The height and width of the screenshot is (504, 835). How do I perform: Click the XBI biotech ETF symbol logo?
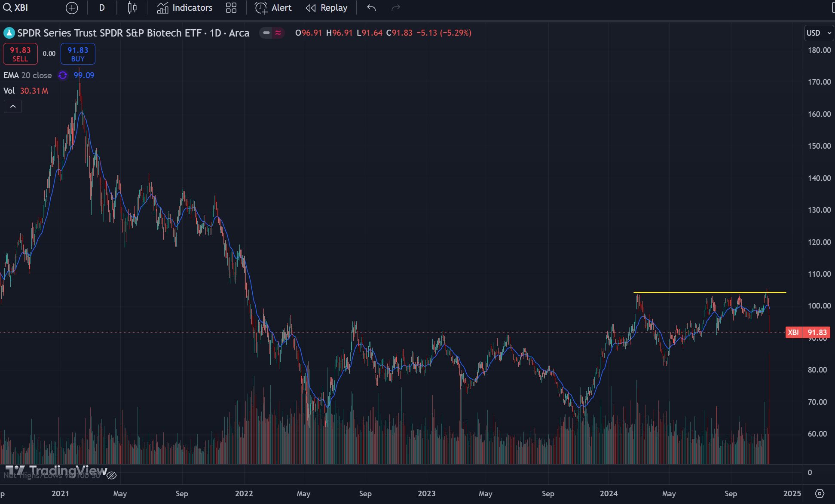(x=9, y=33)
